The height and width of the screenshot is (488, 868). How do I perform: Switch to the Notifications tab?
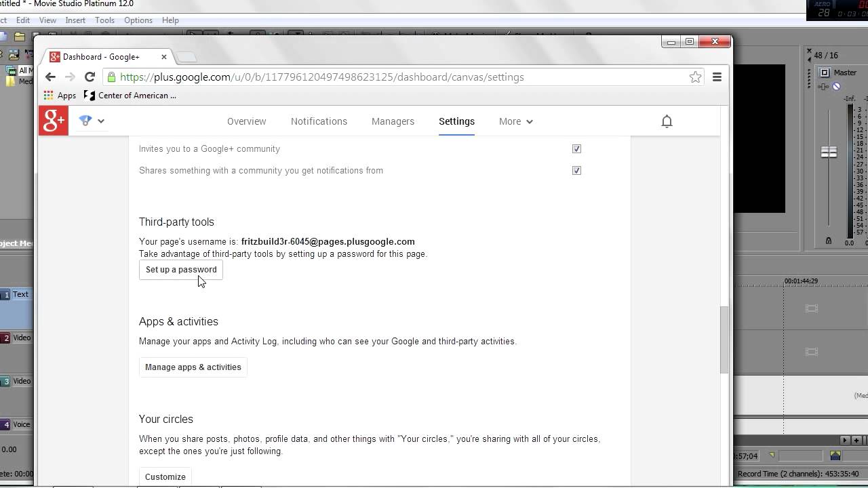(x=319, y=121)
